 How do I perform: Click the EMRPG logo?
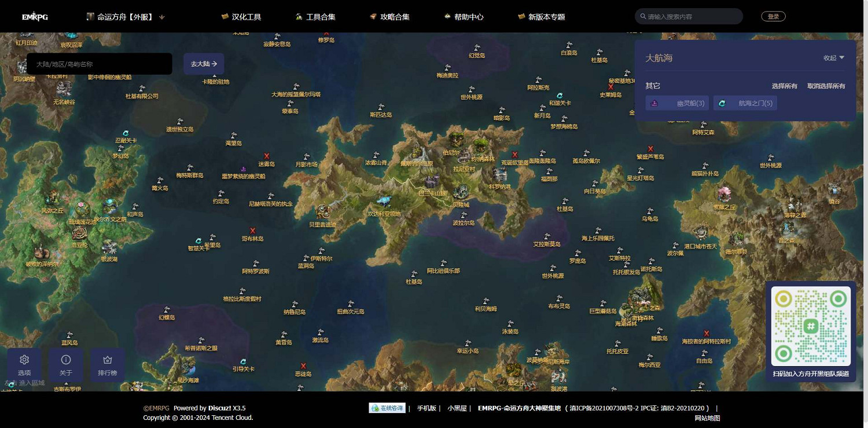click(35, 17)
